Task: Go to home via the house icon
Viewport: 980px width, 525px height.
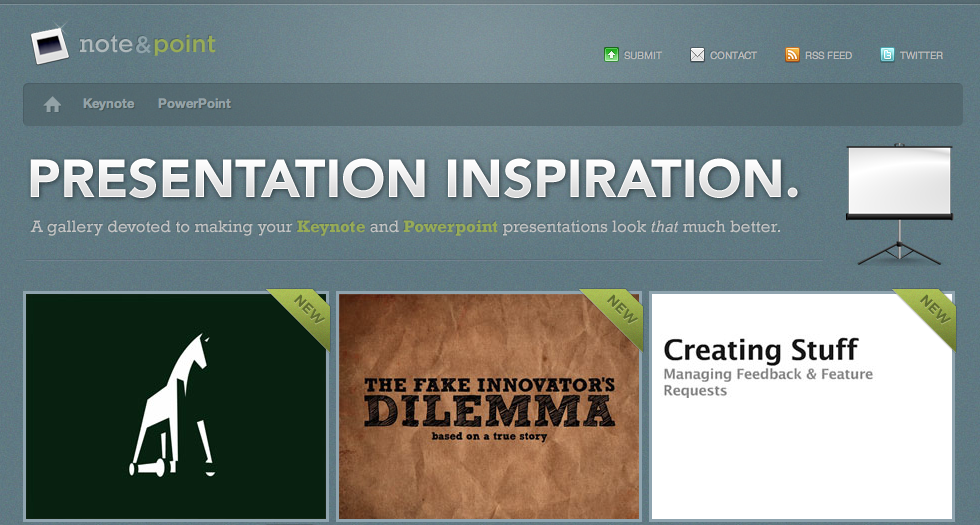Action: coord(52,104)
